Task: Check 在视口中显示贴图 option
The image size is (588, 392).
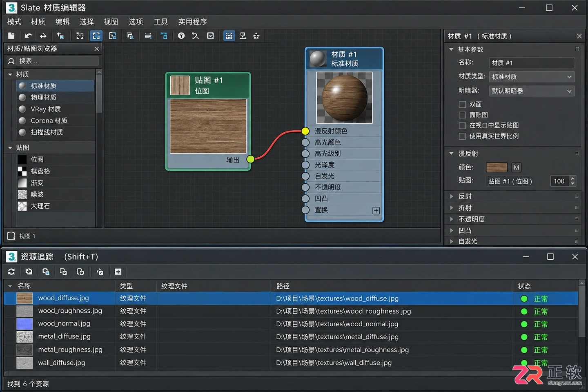Action: click(x=462, y=125)
